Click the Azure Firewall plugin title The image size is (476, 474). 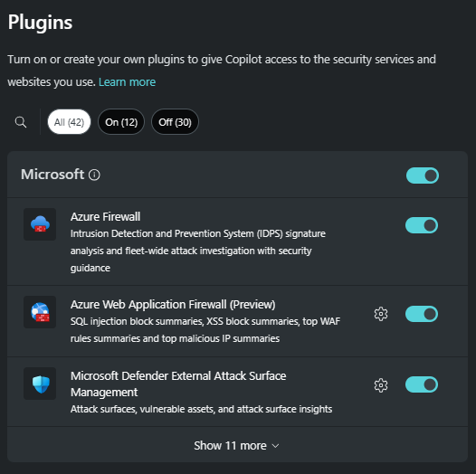pyautogui.click(x=105, y=217)
